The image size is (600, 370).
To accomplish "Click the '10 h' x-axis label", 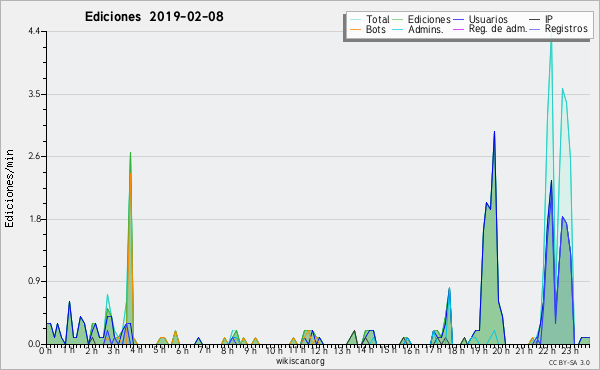I will click(274, 350).
